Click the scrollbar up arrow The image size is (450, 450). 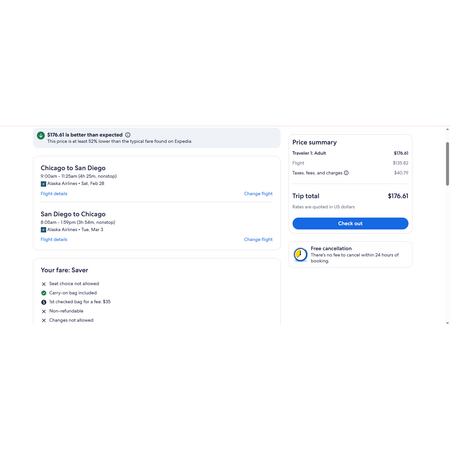coord(447,129)
